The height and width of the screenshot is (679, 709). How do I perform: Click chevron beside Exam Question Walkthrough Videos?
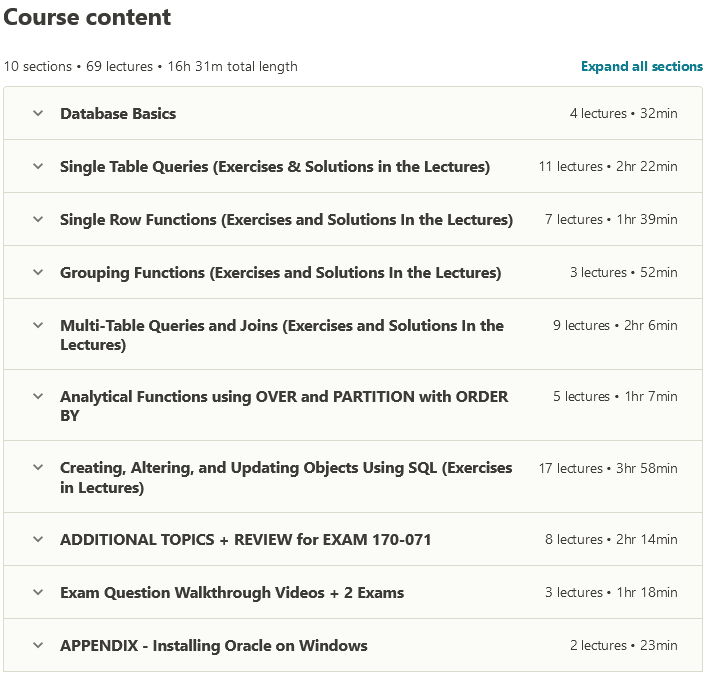38,593
